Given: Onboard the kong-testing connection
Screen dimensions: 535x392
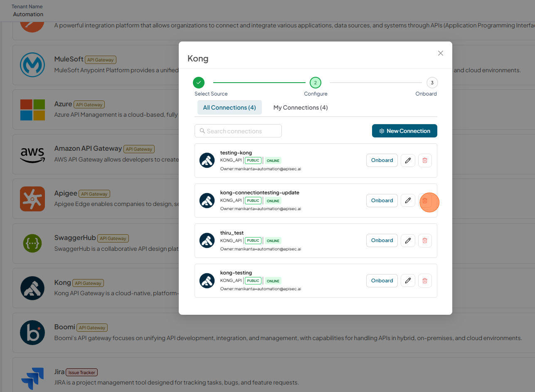Looking at the screenshot, I should [x=382, y=281].
